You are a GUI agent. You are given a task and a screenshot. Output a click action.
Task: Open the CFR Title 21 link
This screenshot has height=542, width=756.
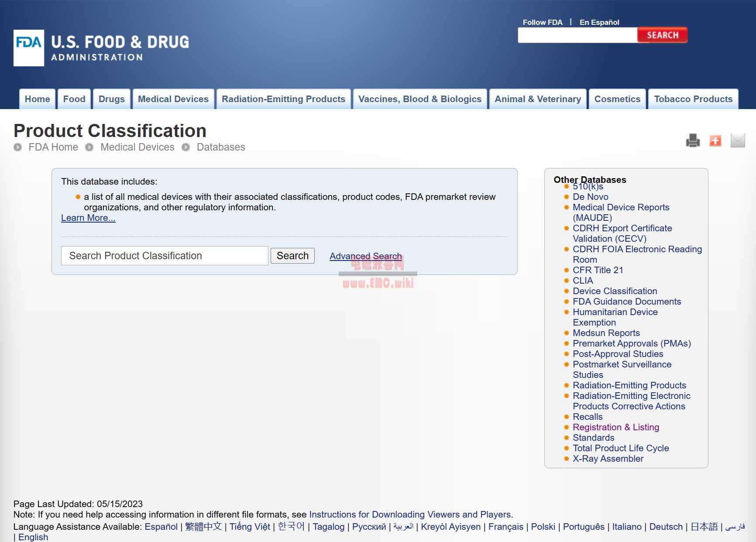[598, 270]
